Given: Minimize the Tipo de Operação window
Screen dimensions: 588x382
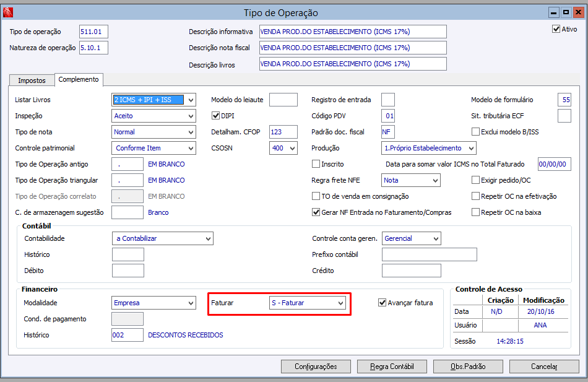Looking at the screenshot, I should pyautogui.click(x=554, y=12).
